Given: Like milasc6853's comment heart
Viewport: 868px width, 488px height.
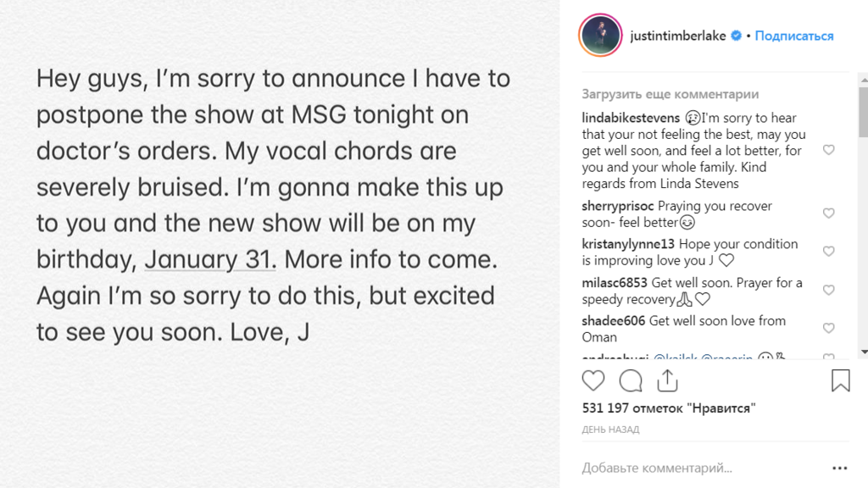Looking at the screenshot, I should click(x=829, y=290).
